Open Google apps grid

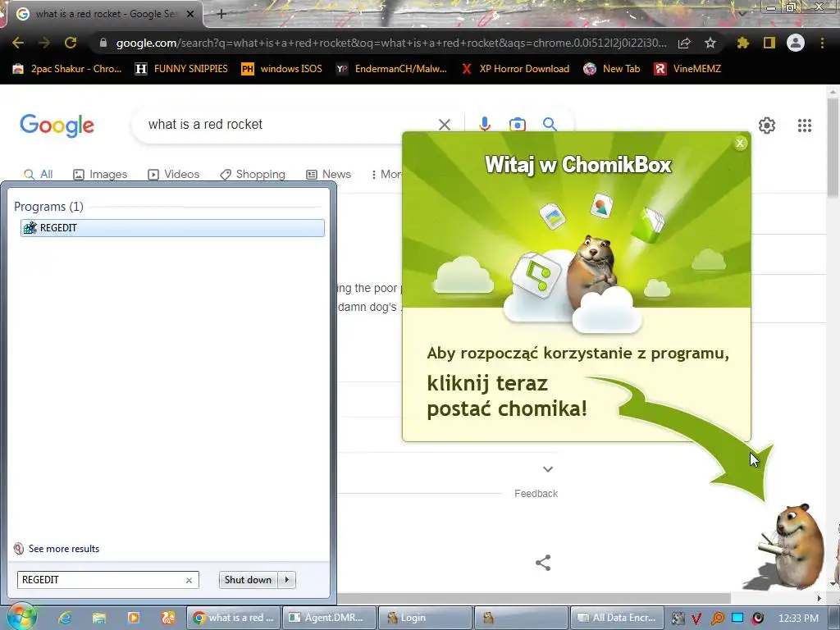pos(805,126)
